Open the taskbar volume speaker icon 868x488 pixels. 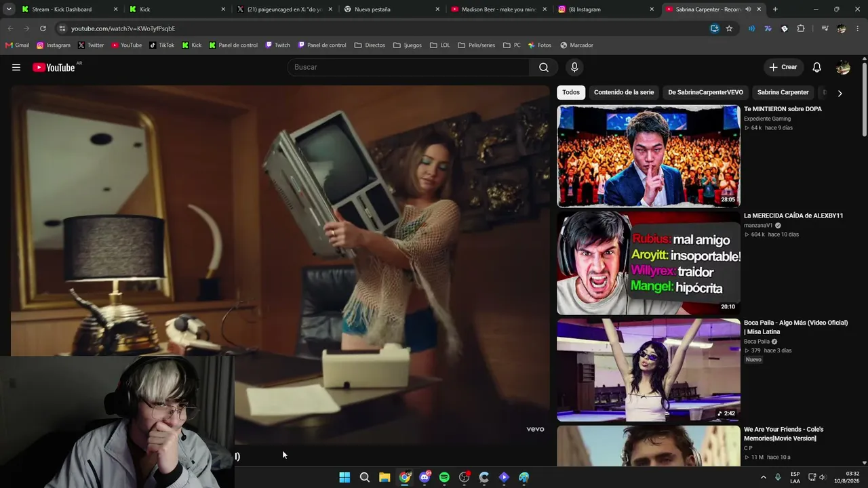coord(822,477)
